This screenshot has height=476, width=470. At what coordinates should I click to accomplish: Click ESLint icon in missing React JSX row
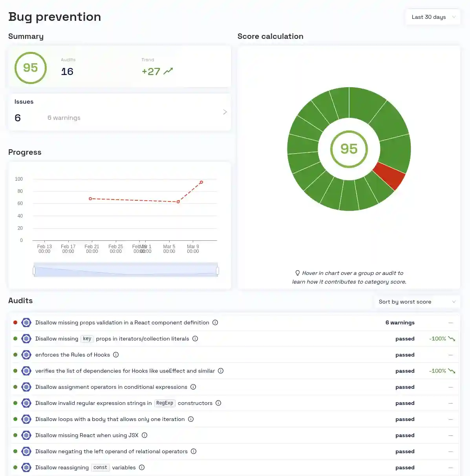26,435
